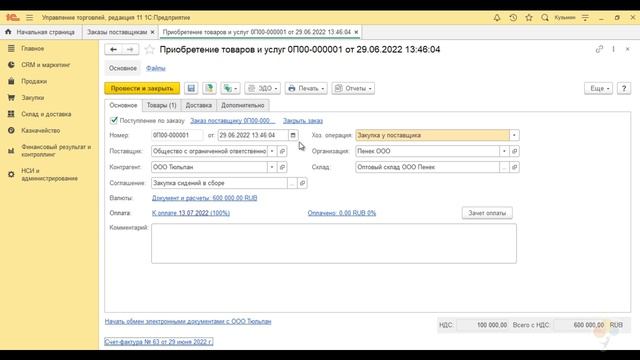The height and width of the screenshot is (360, 640).
Task: Switch to Товары (1) tab
Action: click(162, 105)
